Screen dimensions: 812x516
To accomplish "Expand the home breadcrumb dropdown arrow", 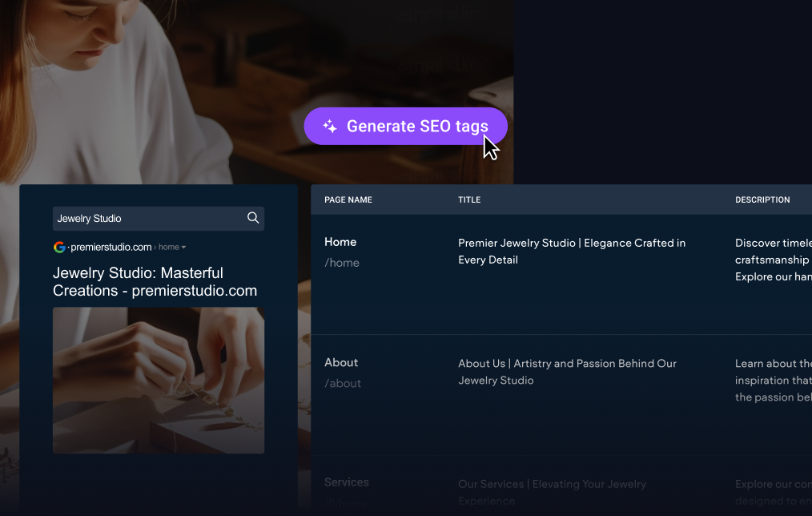I will click(x=183, y=248).
